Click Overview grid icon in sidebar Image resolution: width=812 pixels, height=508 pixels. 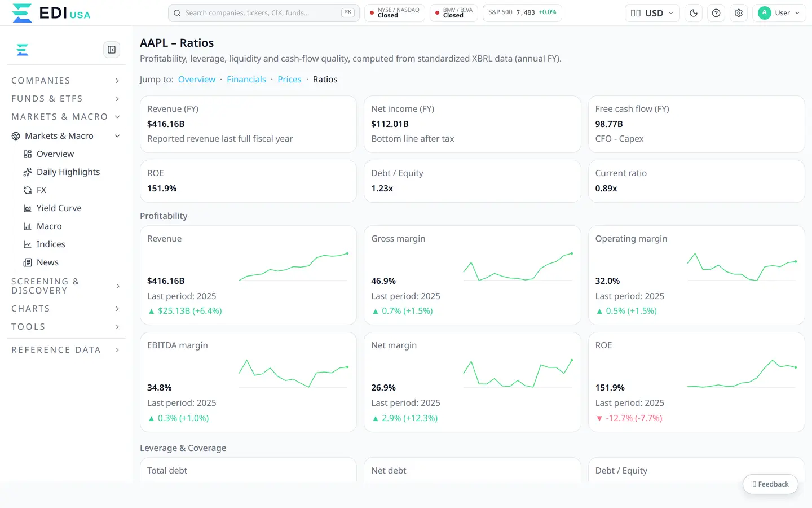tap(28, 154)
